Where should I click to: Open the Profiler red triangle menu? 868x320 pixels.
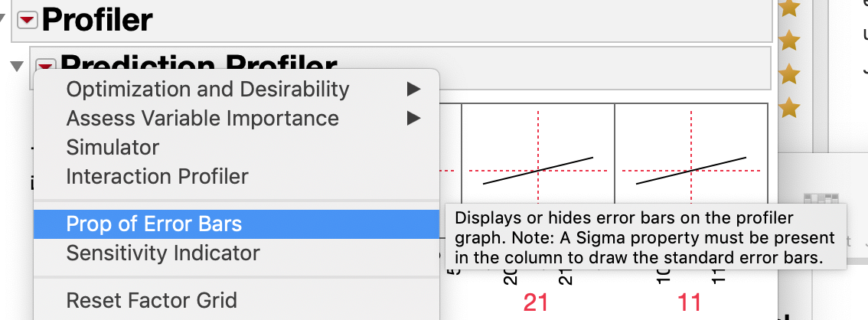click(28, 21)
